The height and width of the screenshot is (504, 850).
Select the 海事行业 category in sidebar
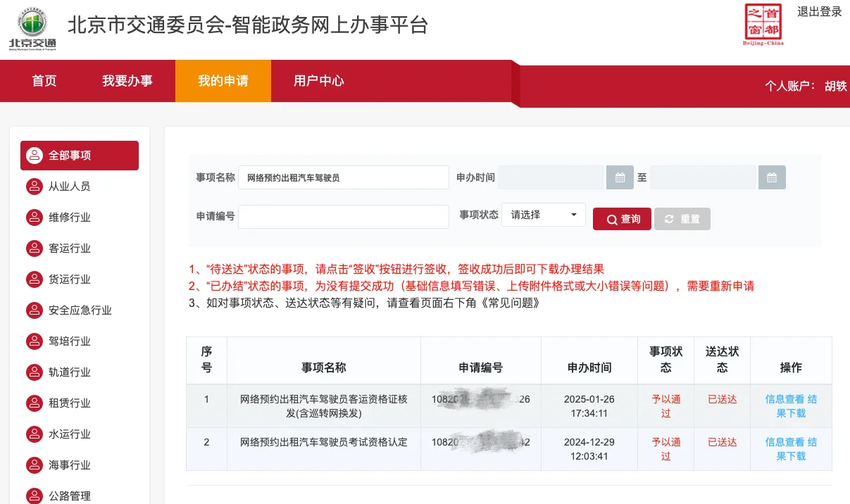click(70, 465)
